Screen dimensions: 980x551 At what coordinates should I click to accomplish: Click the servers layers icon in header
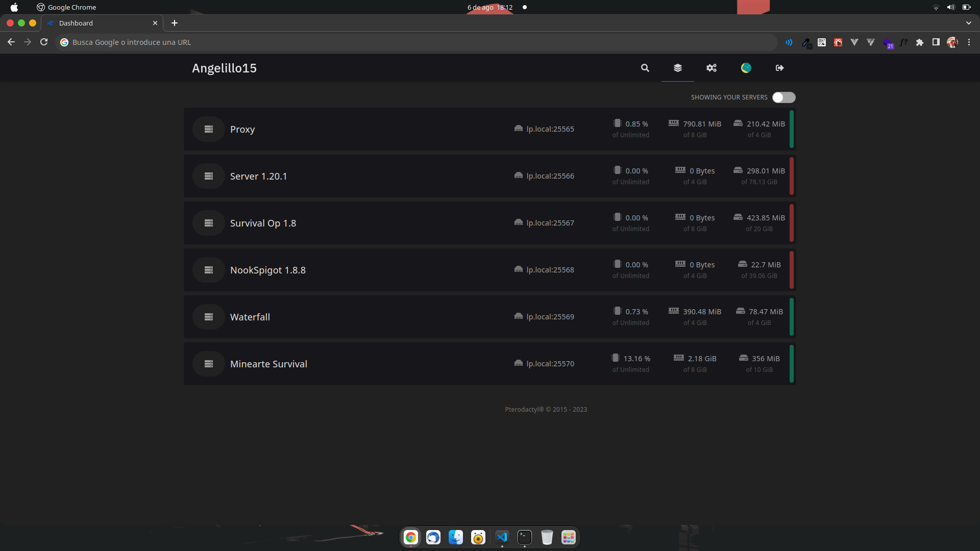tap(678, 68)
